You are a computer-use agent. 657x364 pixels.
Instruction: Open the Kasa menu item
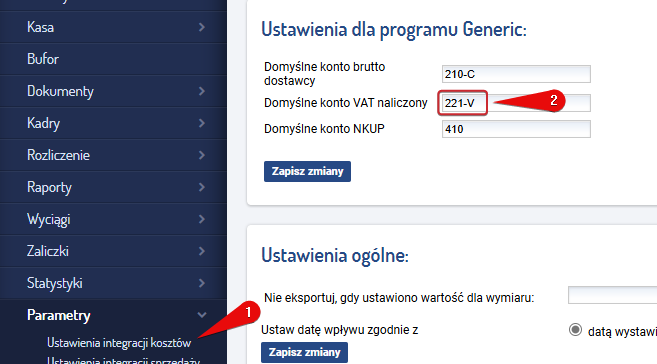point(113,27)
